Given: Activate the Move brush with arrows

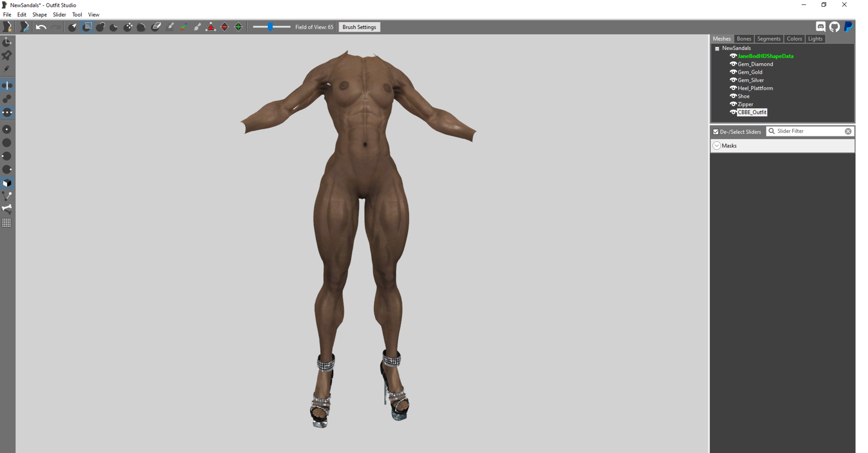Looking at the screenshot, I should click(128, 27).
